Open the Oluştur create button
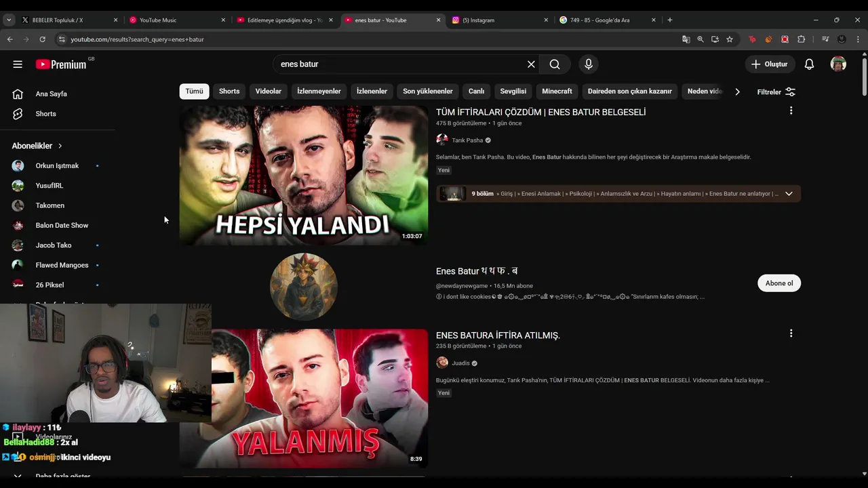Viewport: 868px width, 488px height. click(x=770, y=64)
